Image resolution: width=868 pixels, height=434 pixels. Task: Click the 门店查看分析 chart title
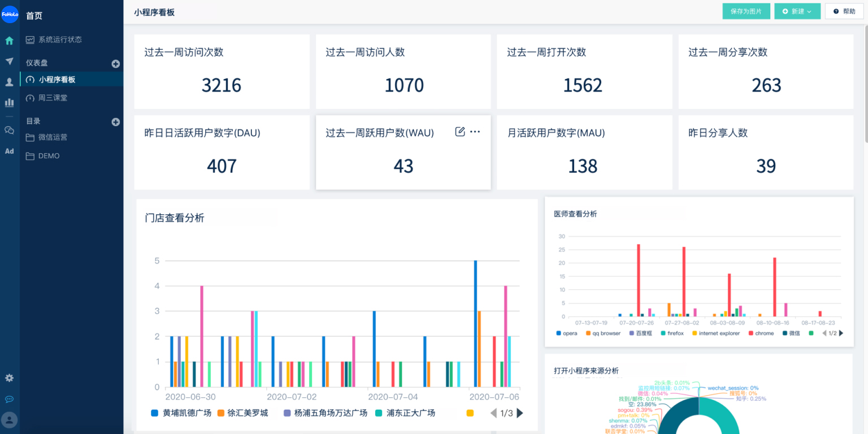click(175, 218)
